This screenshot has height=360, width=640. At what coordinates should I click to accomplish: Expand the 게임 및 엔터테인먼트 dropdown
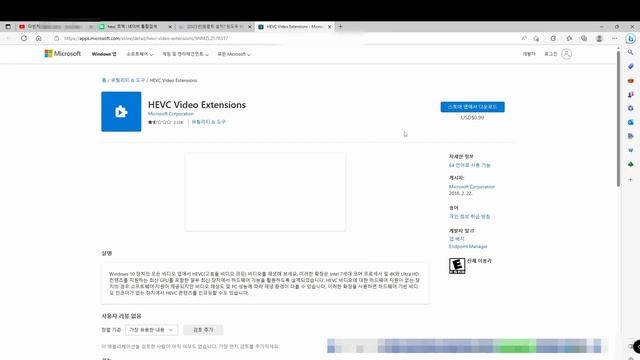[x=185, y=54]
